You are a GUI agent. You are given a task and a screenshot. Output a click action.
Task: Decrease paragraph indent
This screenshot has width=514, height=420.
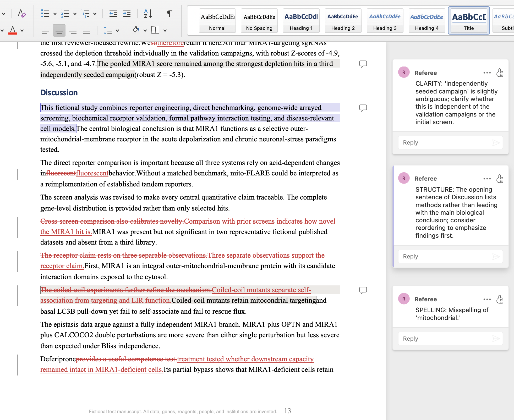point(113,13)
